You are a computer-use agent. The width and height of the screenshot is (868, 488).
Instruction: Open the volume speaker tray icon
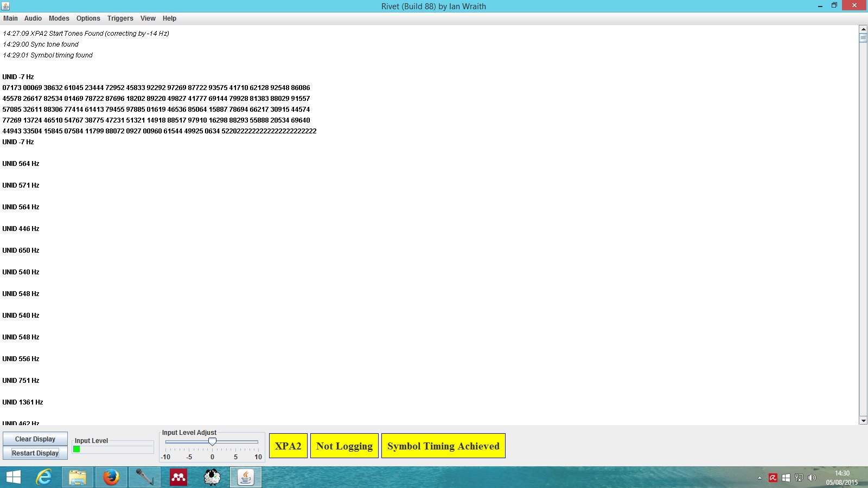812,478
